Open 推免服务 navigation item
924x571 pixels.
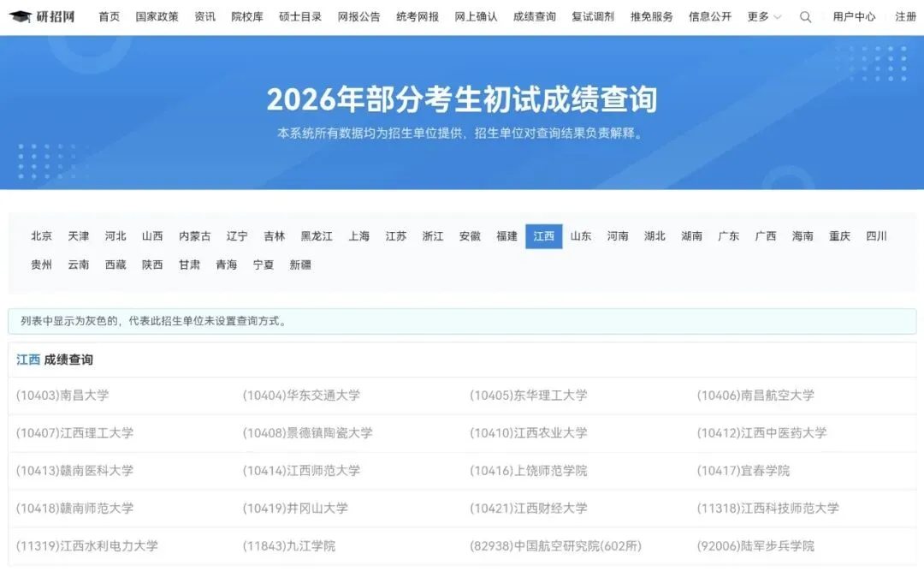(x=651, y=16)
